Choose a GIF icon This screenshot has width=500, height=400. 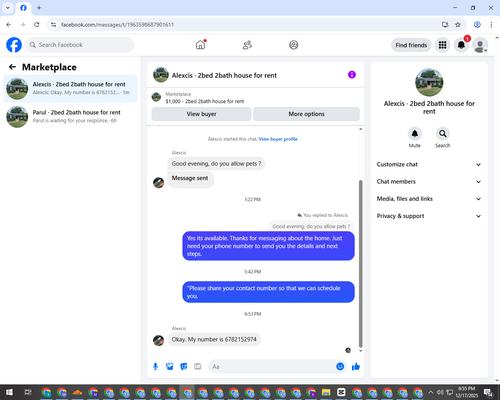pyautogui.click(x=198, y=367)
